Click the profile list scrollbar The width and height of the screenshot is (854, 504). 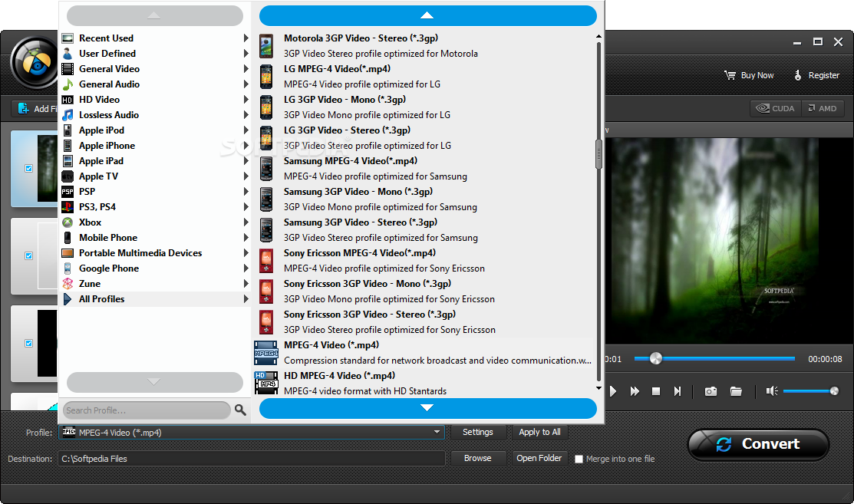point(598,154)
